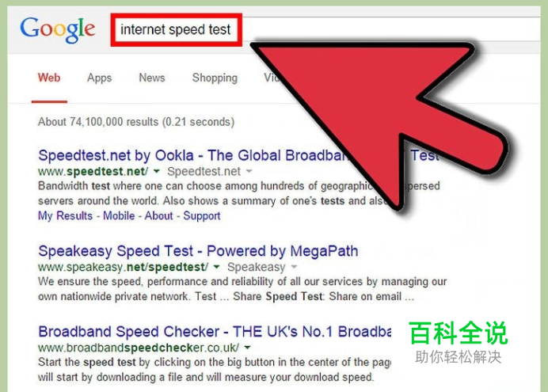The image size is (548, 392).
Task: Open Broadband Speed Checker result title
Action: pos(215,332)
